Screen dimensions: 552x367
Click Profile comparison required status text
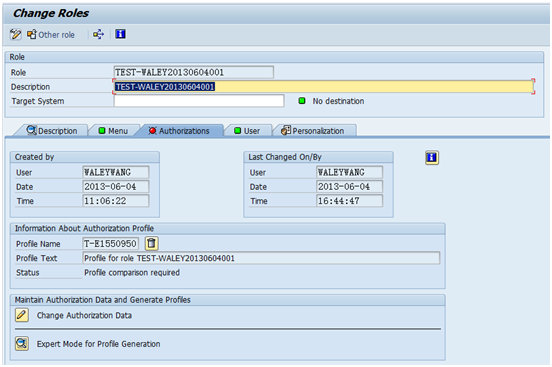point(132,273)
